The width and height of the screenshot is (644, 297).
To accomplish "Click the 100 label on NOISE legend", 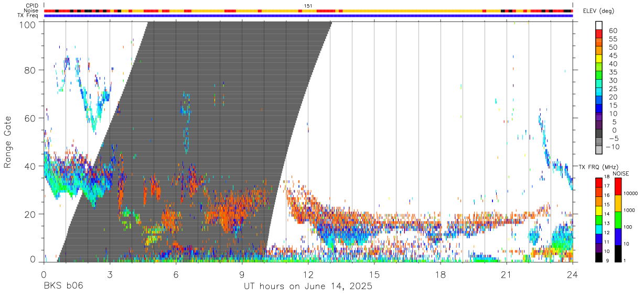I will [x=628, y=227].
